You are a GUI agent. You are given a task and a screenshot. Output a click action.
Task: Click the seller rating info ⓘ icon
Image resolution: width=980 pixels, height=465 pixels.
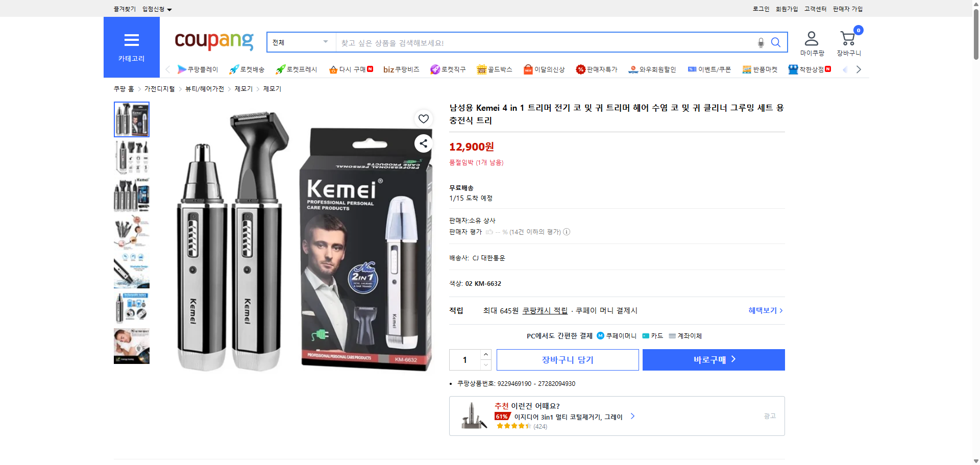click(x=567, y=232)
